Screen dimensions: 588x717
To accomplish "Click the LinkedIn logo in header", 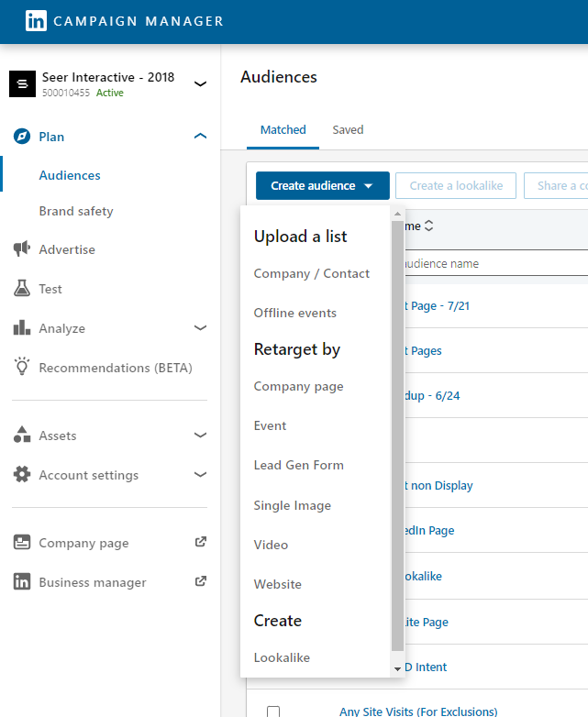I will pos(36,21).
